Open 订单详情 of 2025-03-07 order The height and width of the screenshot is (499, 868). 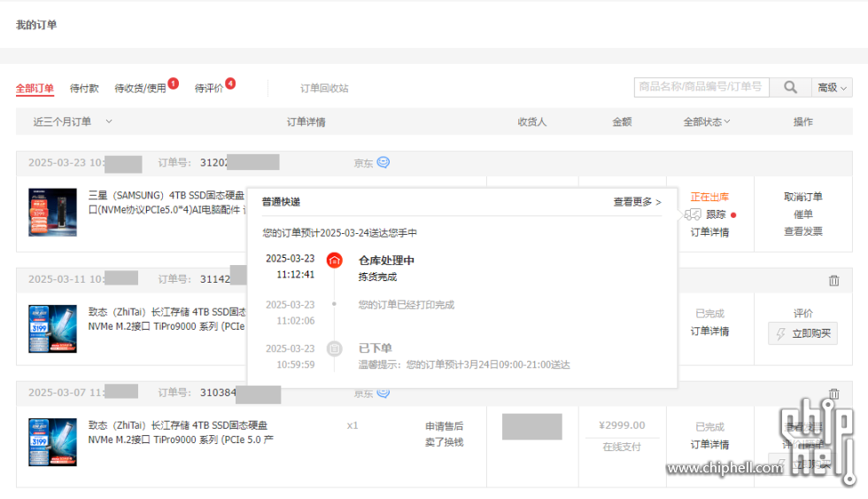(x=709, y=444)
